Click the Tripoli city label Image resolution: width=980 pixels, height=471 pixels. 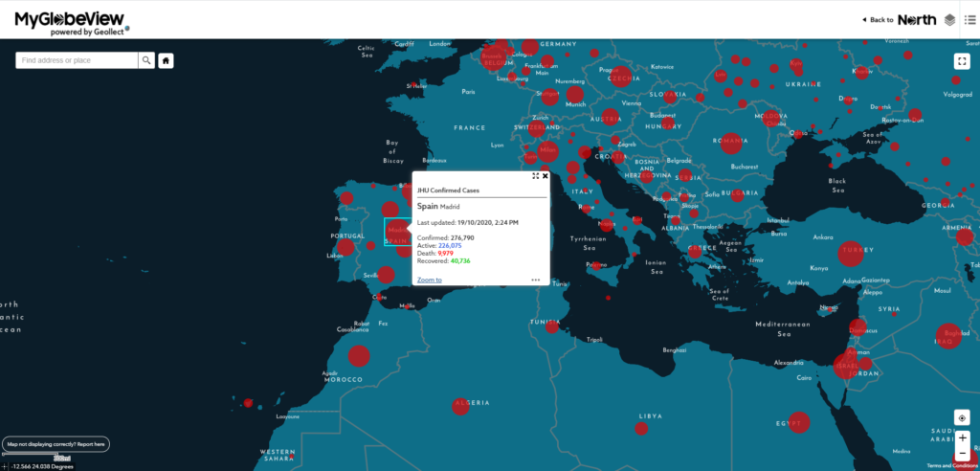pos(594,340)
